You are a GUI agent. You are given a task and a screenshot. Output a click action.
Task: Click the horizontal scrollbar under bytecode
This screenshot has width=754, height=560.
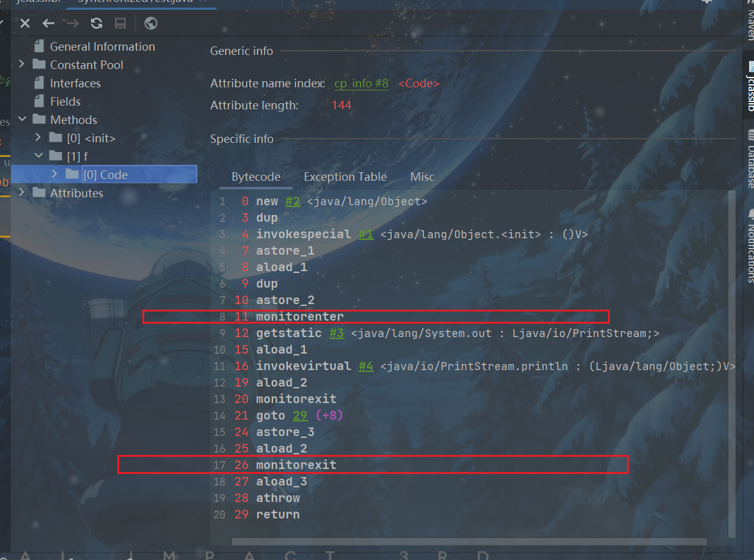point(469,541)
